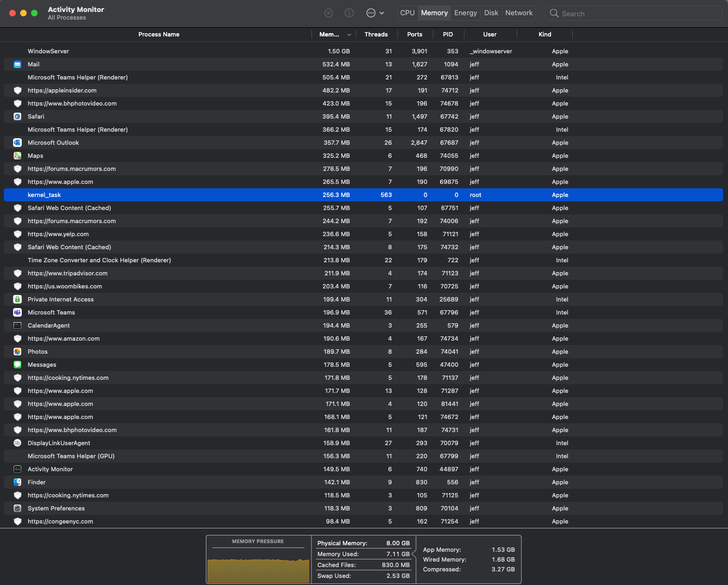Viewport: 728px width, 585px height.
Task: Click the Microsoft Teams app icon
Action: pos(17,312)
